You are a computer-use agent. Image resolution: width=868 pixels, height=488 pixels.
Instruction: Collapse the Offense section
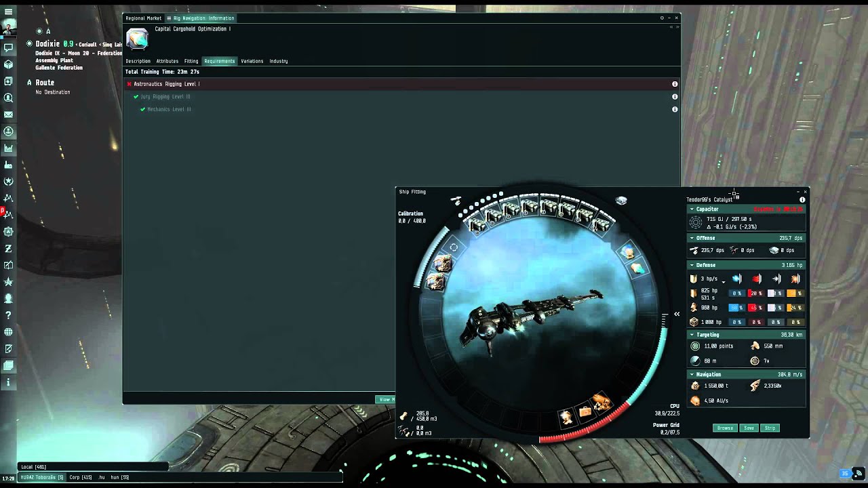[x=692, y=238]
